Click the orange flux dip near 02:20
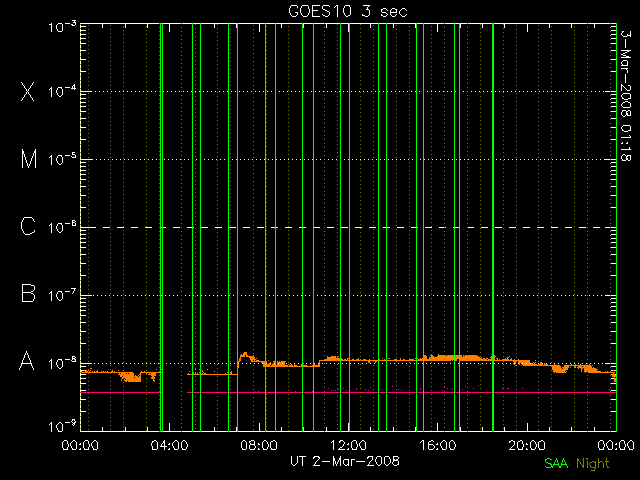 tap(131, 377)
